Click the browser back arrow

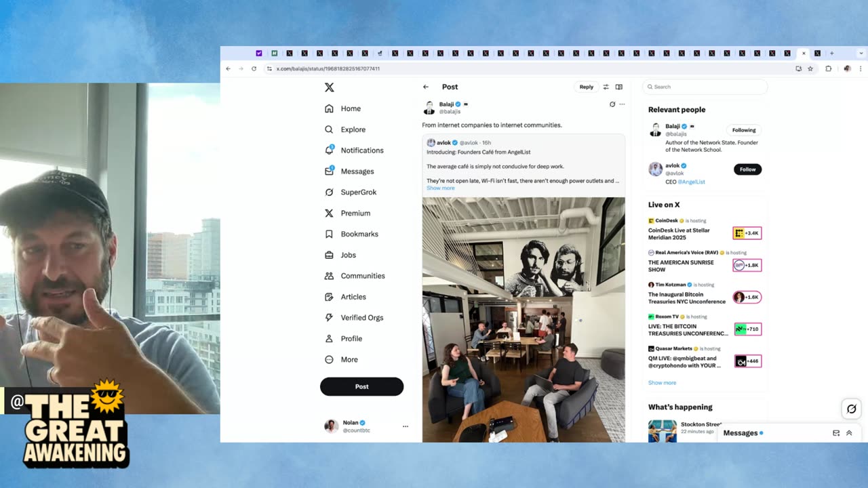tap(228, 68)
